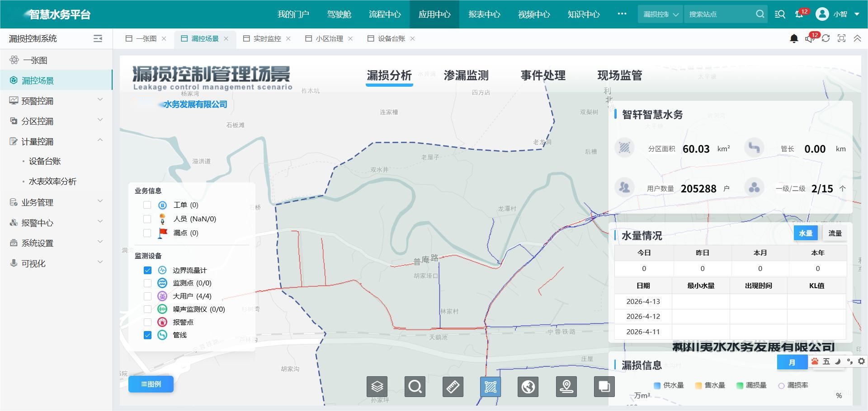Collapse the sidebar menu toggle icon
The image size is (868, 411).
(98, 39)
